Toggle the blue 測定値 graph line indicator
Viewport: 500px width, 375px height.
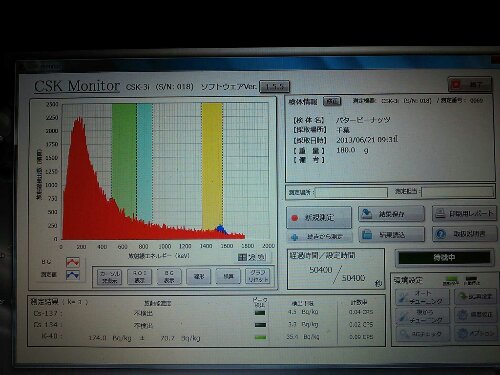pyautogui.click(x=73, y=275)
